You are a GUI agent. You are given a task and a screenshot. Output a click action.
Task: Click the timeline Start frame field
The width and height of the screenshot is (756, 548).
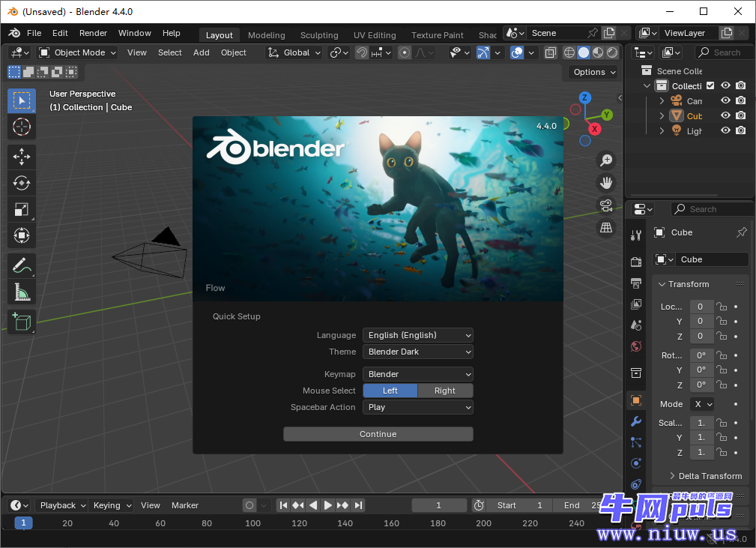click(520, 505)
